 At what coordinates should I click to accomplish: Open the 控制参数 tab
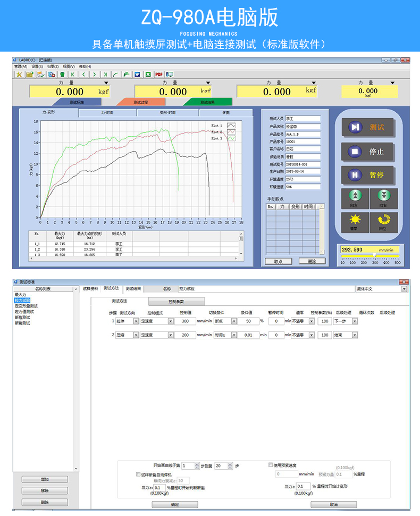coord(176,302)
